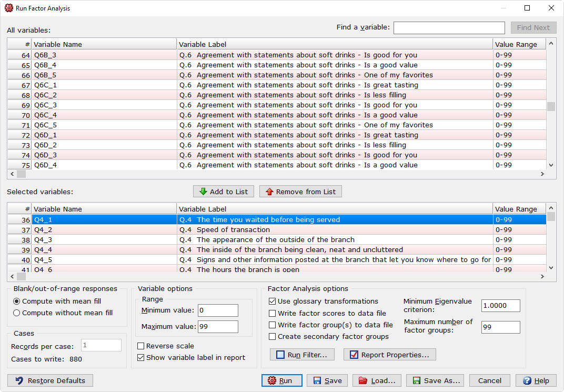Open Report Properties... dialog
564x392 pixels.
(389, 355)
